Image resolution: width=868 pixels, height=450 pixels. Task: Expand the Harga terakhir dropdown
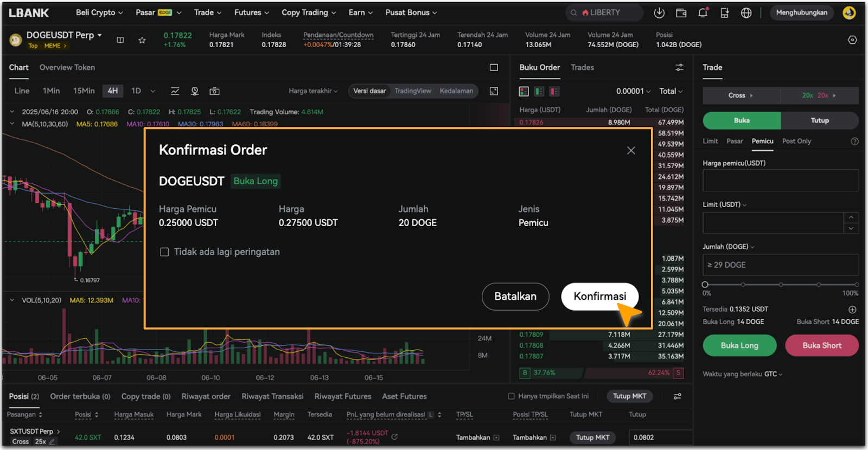click(313, 91)
